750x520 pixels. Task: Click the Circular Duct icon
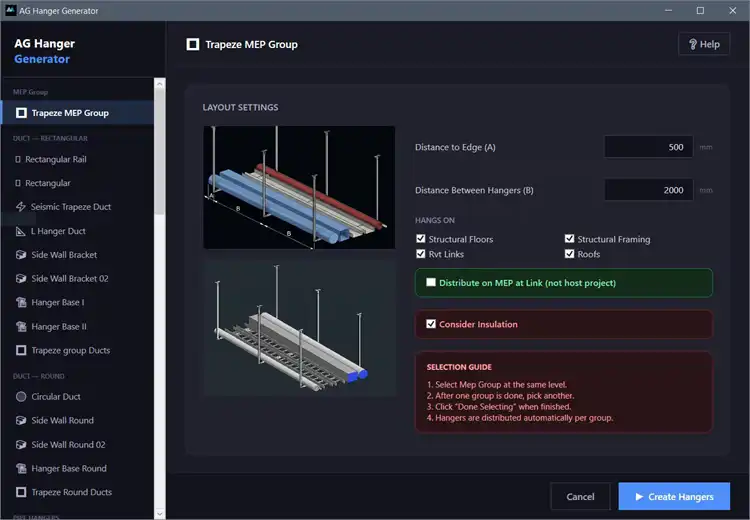coord(21,397)
